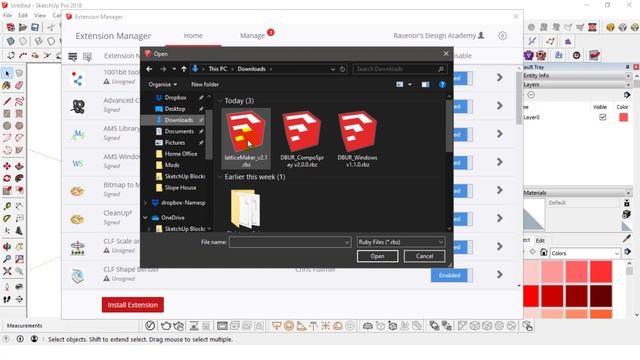Click the Zoom magnifier tool

pos(7,259)
